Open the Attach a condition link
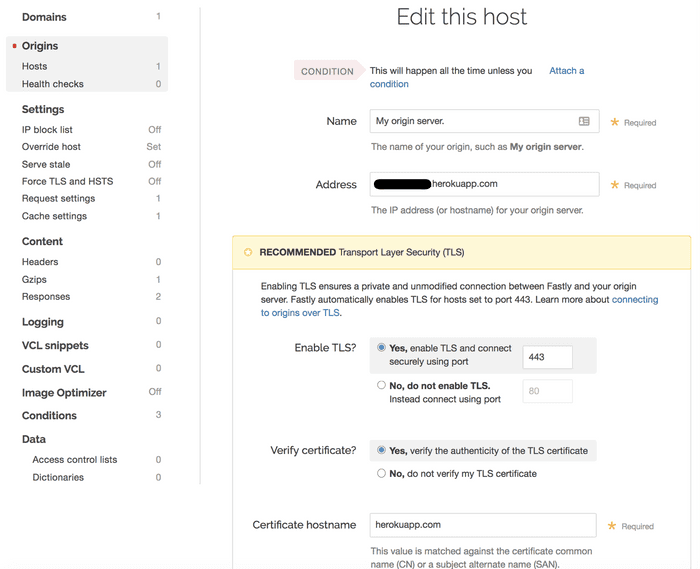The height and width of the screenshot is (569, 700). coord(566,71)
